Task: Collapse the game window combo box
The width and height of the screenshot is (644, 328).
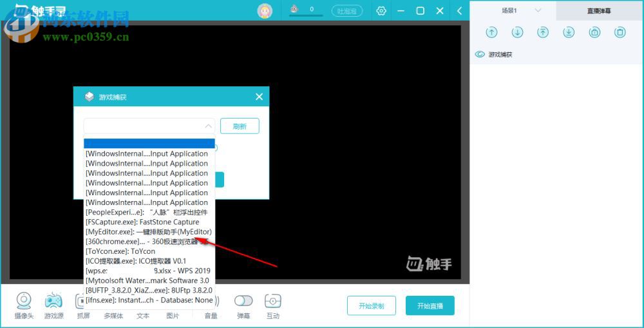Action: [x=209, y=126]
